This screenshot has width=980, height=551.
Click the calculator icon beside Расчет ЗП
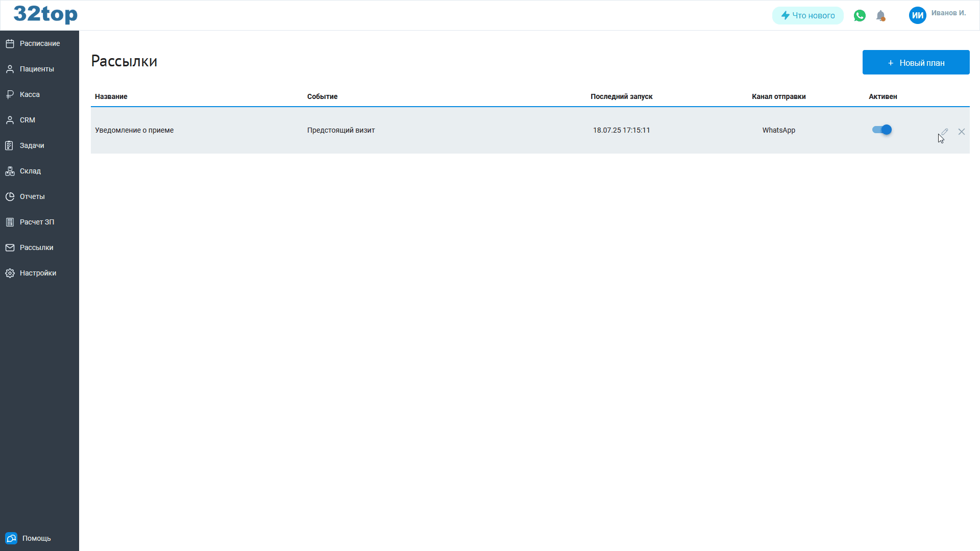tap(10, 222)
